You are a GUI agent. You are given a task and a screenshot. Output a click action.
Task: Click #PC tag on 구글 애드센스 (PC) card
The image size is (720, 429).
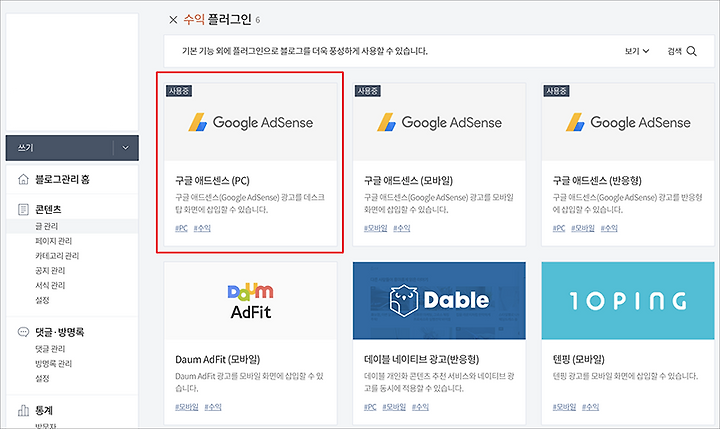pos(181,228)
